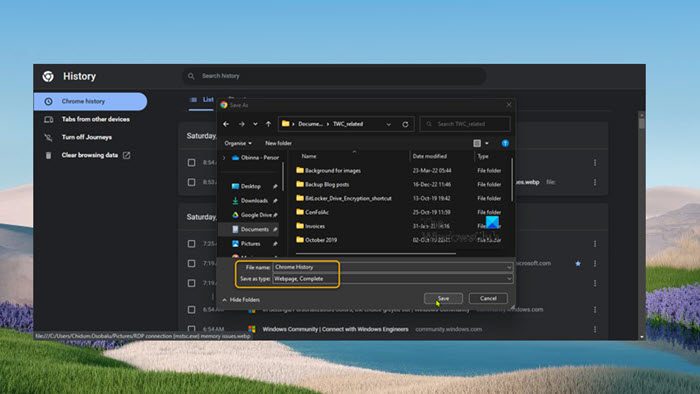The height and width of the screenshot is (394, 700).
Task: Click the clock icon next to Chrome history
Action: [x=48, y=101]
